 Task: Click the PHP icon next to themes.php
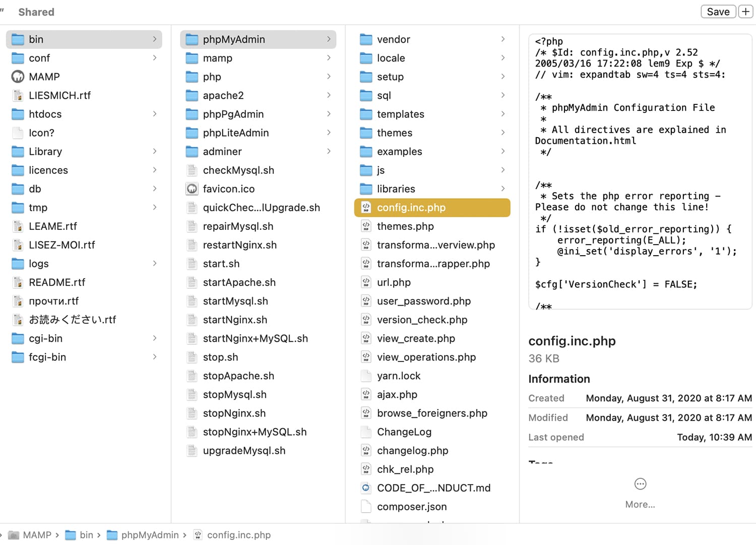366,226
